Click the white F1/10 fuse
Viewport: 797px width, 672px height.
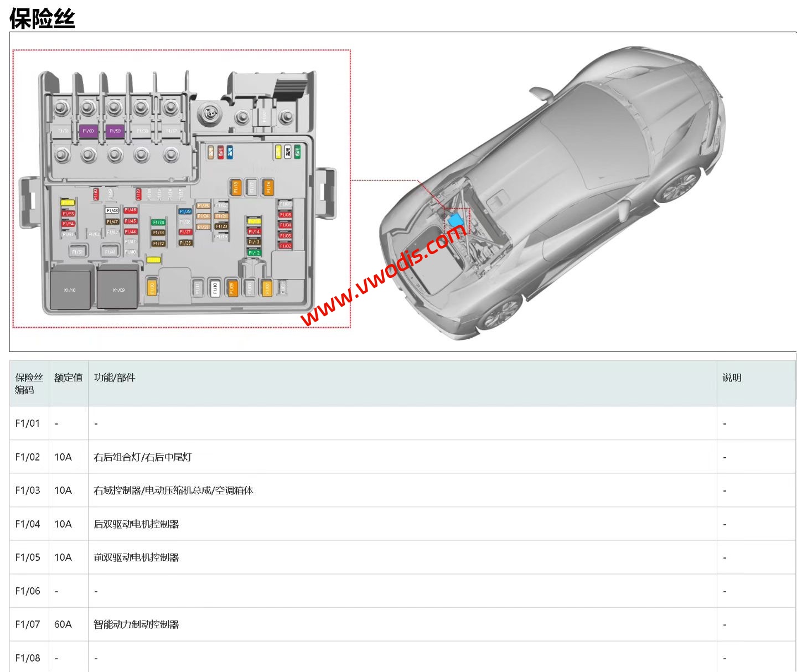click(x=215, y=288)
